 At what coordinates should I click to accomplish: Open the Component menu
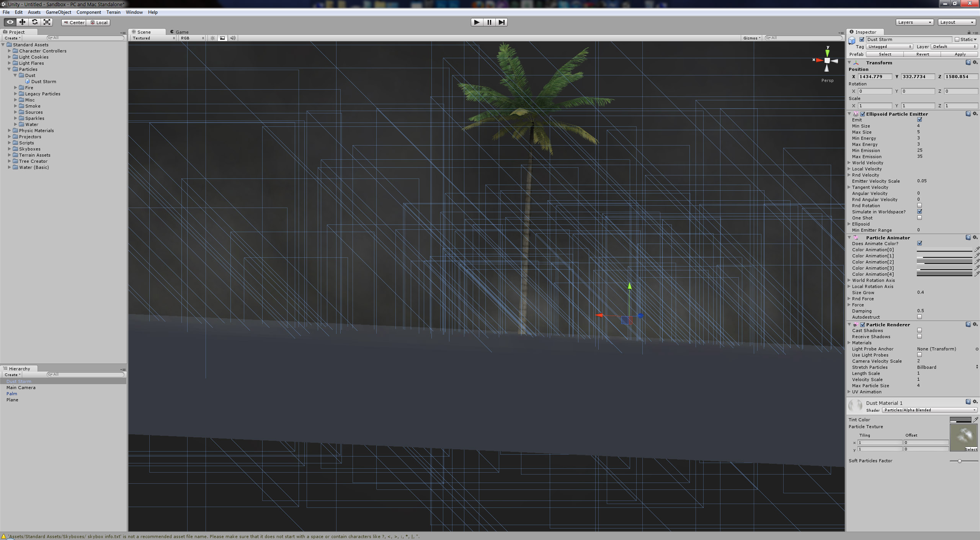[88, 12]
